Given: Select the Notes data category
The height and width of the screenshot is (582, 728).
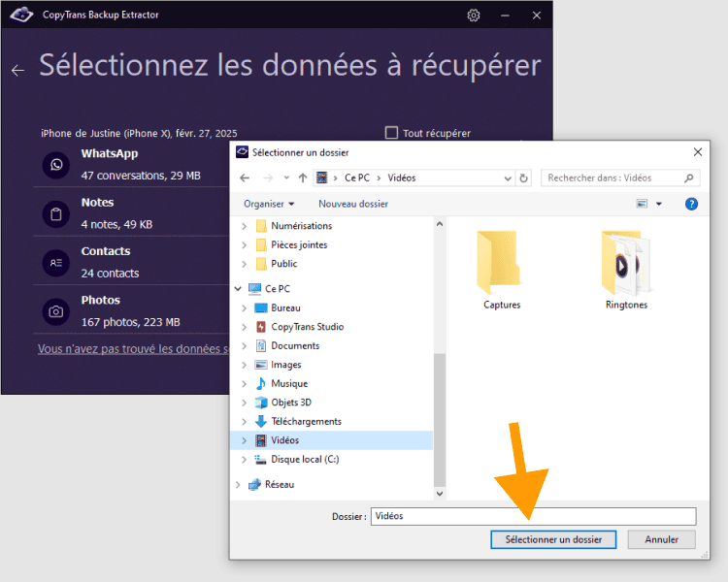Looking at the screenshot, I should click(131, 214).
